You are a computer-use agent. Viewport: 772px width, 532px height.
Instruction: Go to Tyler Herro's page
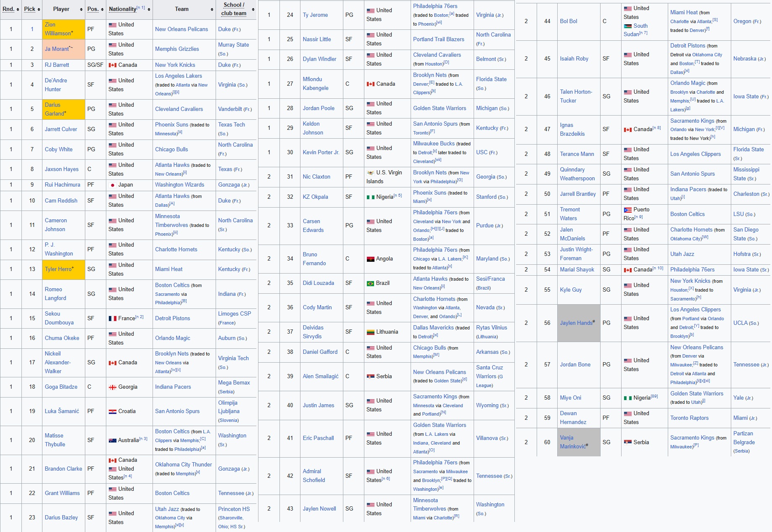coord(58,269)
